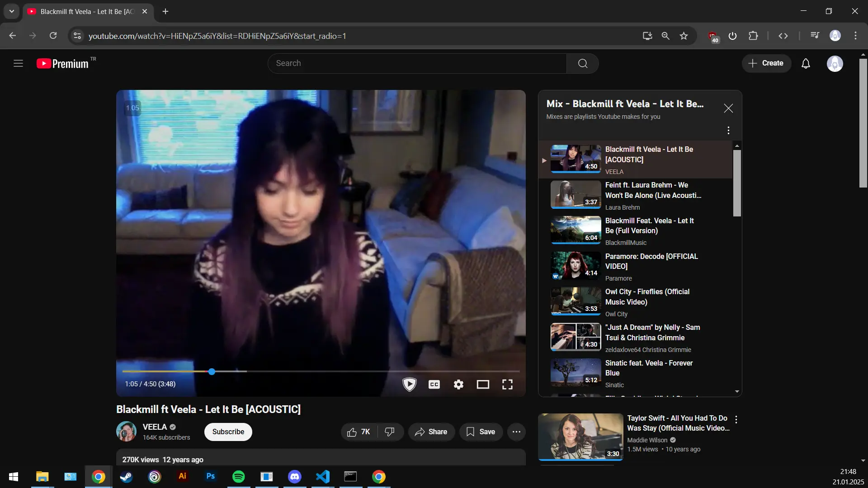Click the playlist panel scrollbar
The height and width of the screenshot is (488, 868).
click(737, 183)
